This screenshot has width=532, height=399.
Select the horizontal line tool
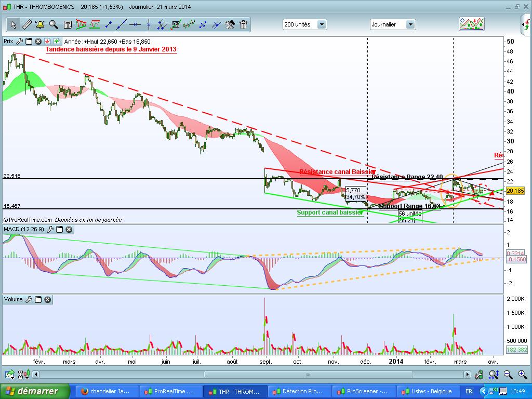click(x=135, y=24)
